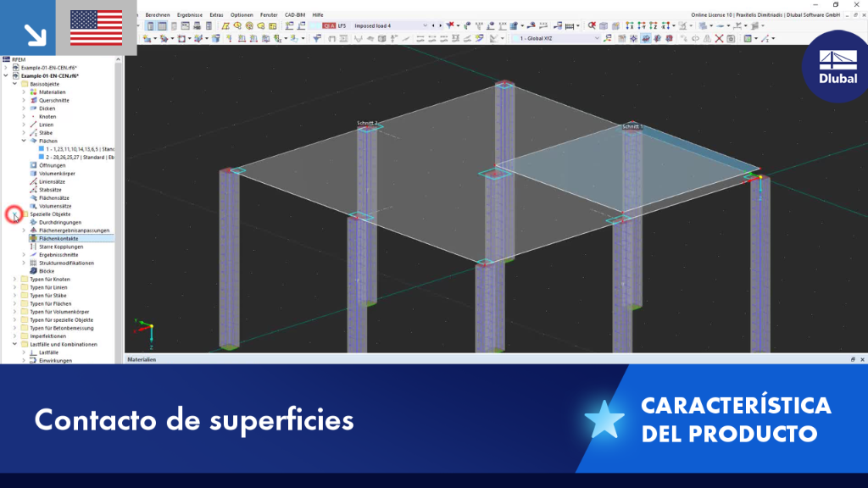
Task: Collapse the Spezielle Objekte folder
Action: click(x=14, y=214)
